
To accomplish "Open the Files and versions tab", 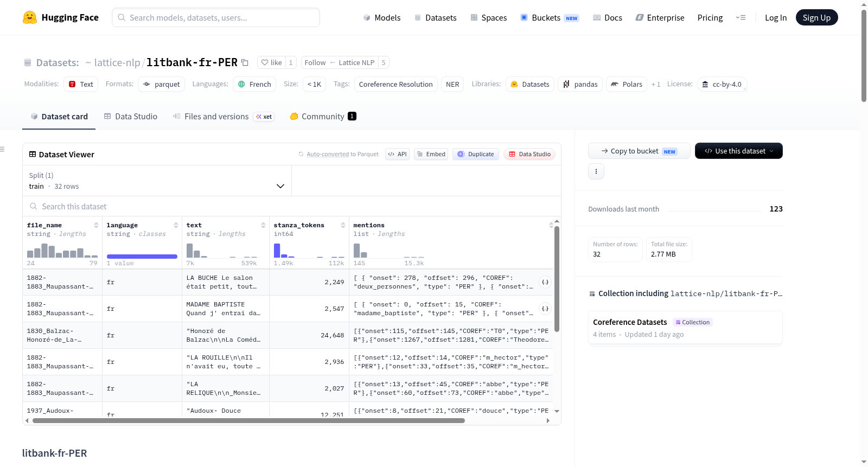I will (224, 116).
